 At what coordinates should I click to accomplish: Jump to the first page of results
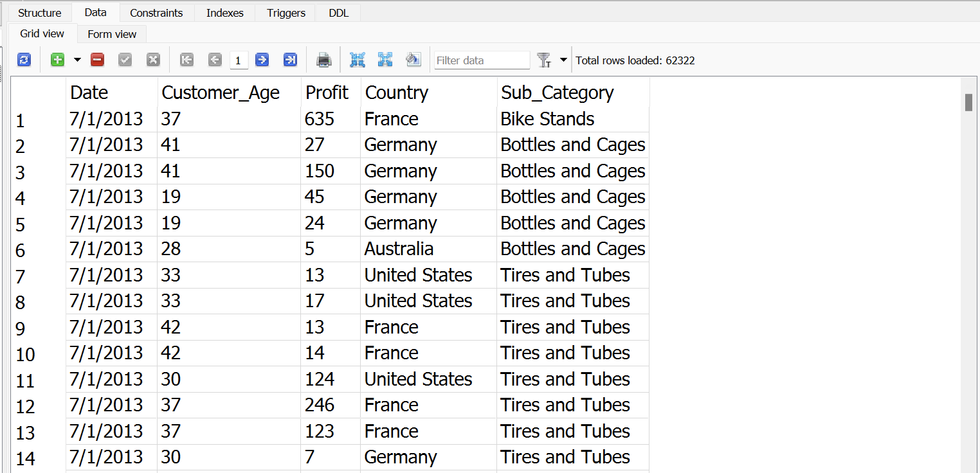pos(186,59)
